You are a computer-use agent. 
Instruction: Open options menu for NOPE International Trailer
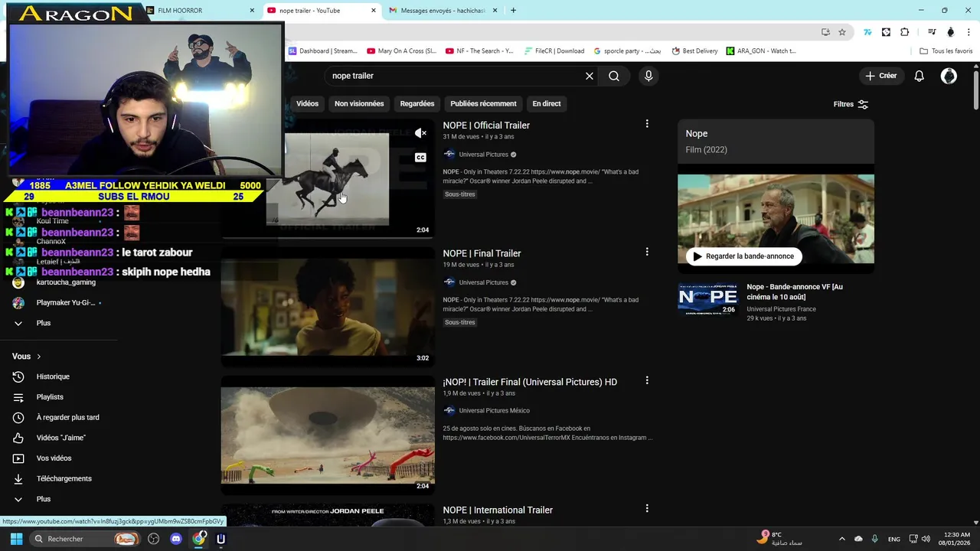click(x=647, y=508)
